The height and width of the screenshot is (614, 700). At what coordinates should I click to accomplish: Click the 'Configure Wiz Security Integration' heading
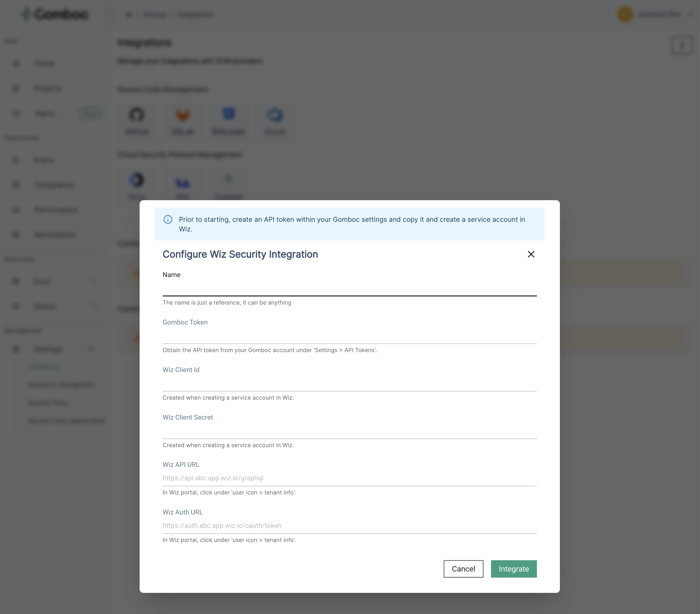(x=240, y=254)
